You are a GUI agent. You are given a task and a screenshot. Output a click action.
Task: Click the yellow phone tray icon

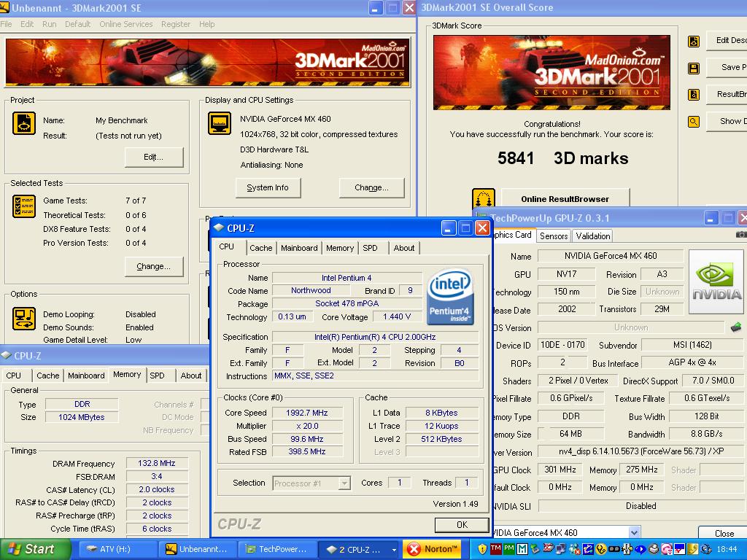(x=693, y=549)
